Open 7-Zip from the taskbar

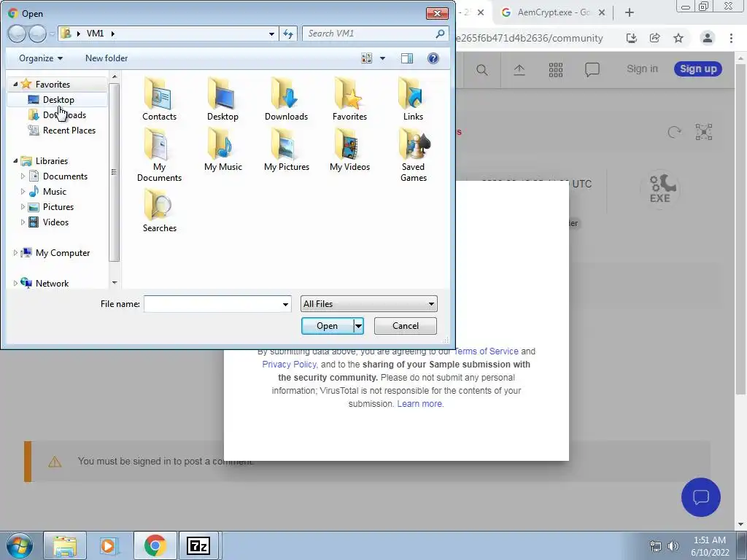(198, 545)
